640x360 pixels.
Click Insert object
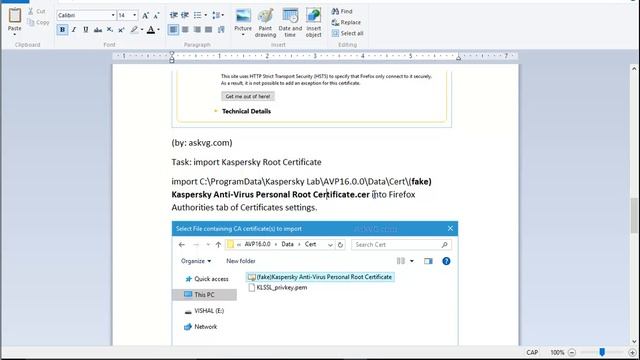tap(313, 23)
